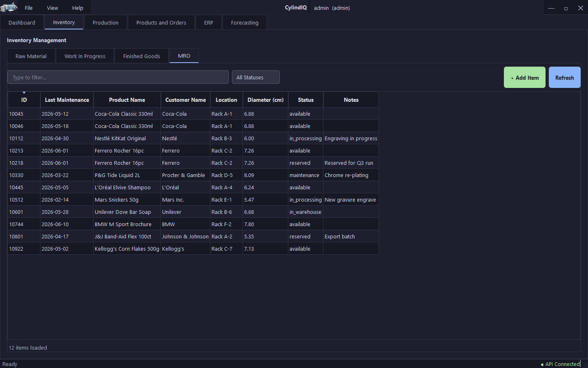Click the Nestlé KitKat Original cell
588x368 pixels.
pos(127,138)
